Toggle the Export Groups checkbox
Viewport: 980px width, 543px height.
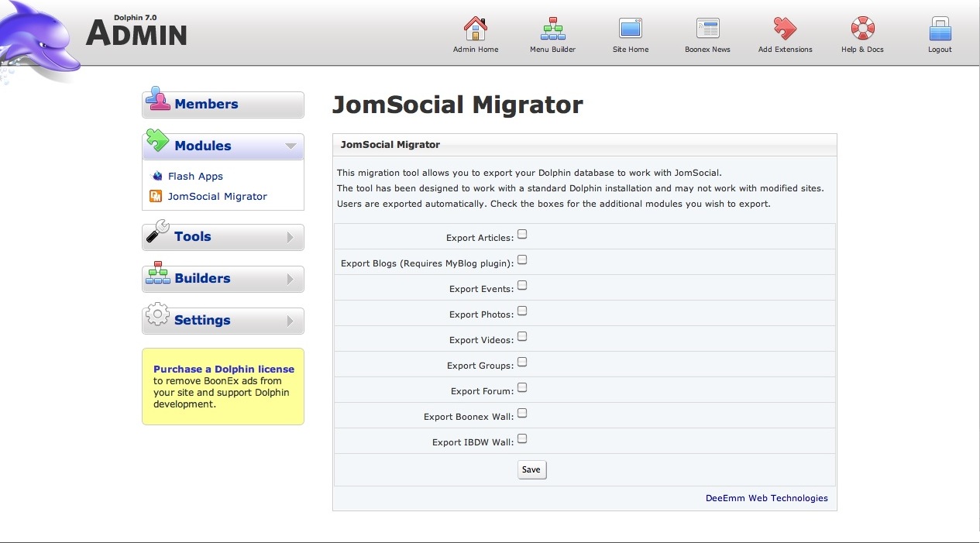point(522,362)
